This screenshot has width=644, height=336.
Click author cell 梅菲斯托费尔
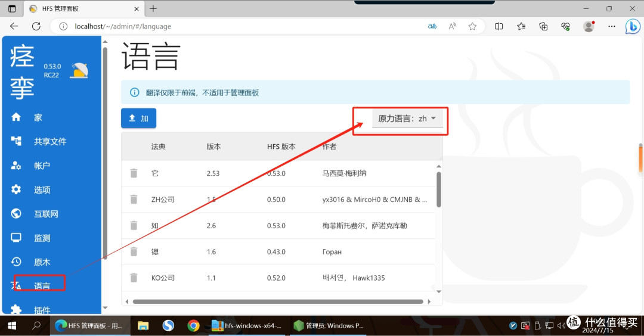click(x=365, y=226)
